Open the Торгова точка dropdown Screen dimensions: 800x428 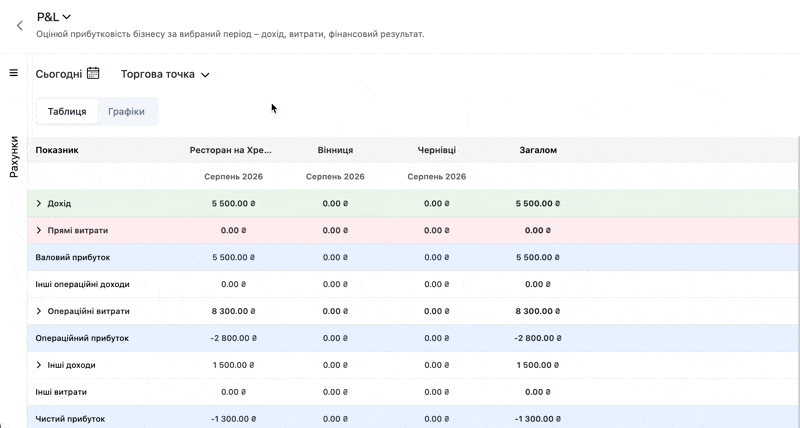[x=165, y=74]
